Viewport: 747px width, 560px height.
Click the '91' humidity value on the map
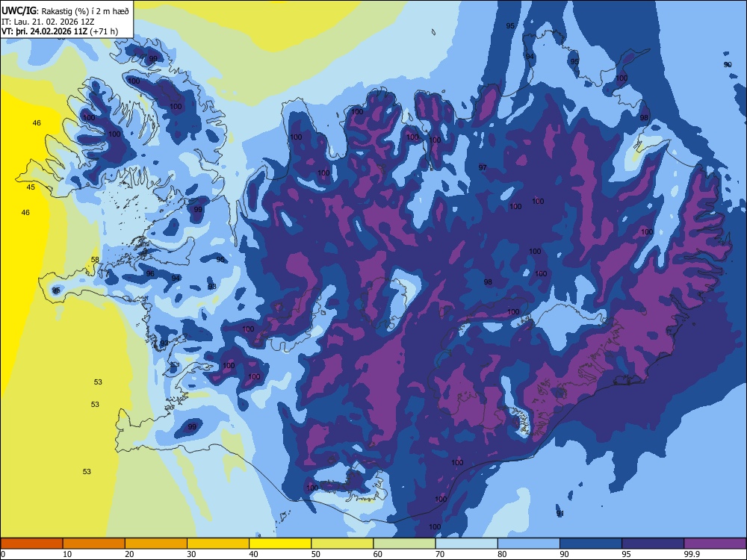tap(560, 514)
